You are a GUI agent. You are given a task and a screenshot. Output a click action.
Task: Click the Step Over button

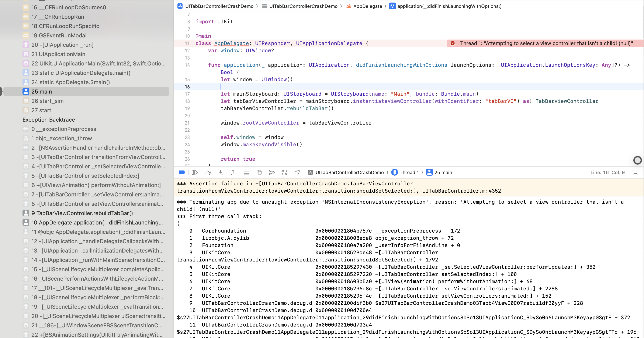click(208, 172)
